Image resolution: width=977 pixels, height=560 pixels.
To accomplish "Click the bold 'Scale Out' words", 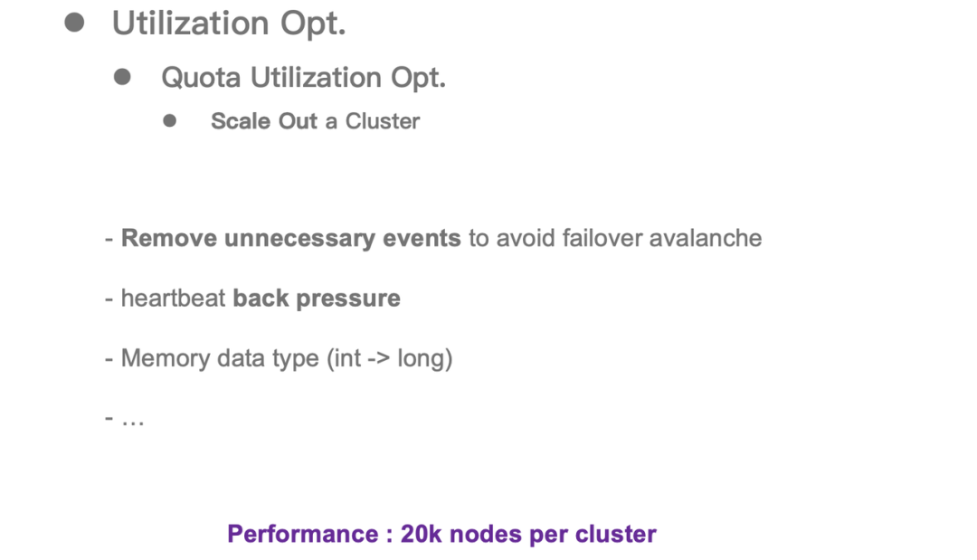I will 264,121.
